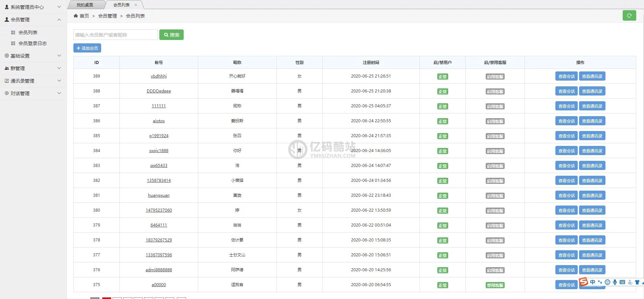Click the Sogou skin shirt icon
This screenshot has height=299, width=644.
coord(637,282)
